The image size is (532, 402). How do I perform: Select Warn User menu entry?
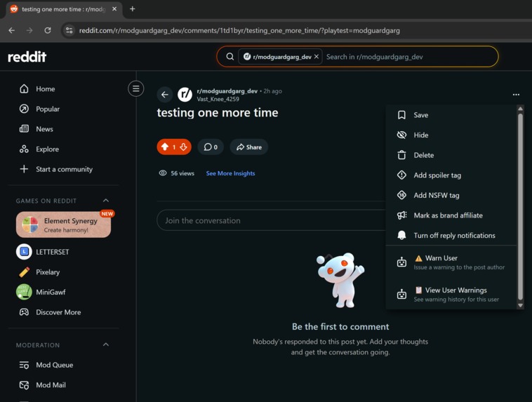coord(451,262)
